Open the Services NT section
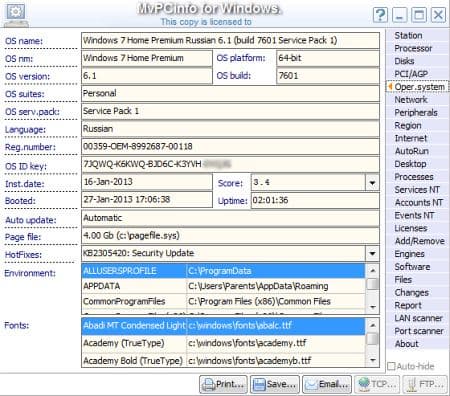 click(417, 190)
